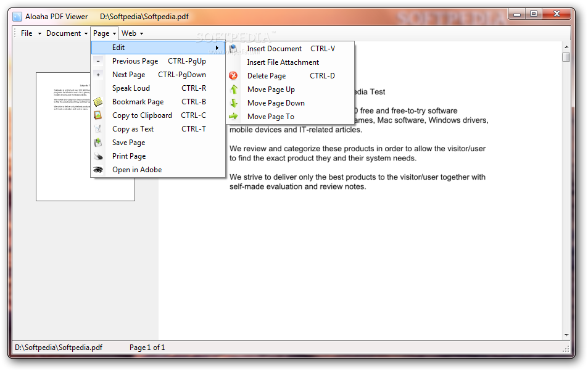Image resolution: width=588 pixels, height=371 pixels.
Task: Click the Aloaha PDF Viewer title bar icon
Action: click(x=17, y=17)
